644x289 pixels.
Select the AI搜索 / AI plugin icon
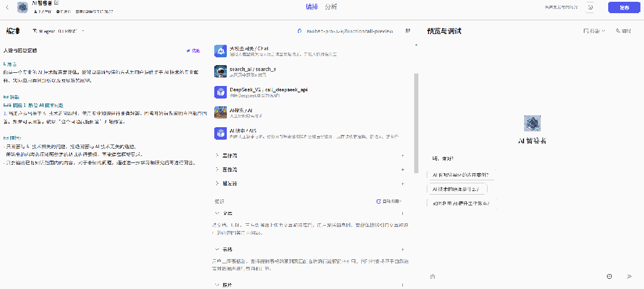point(221,113)
